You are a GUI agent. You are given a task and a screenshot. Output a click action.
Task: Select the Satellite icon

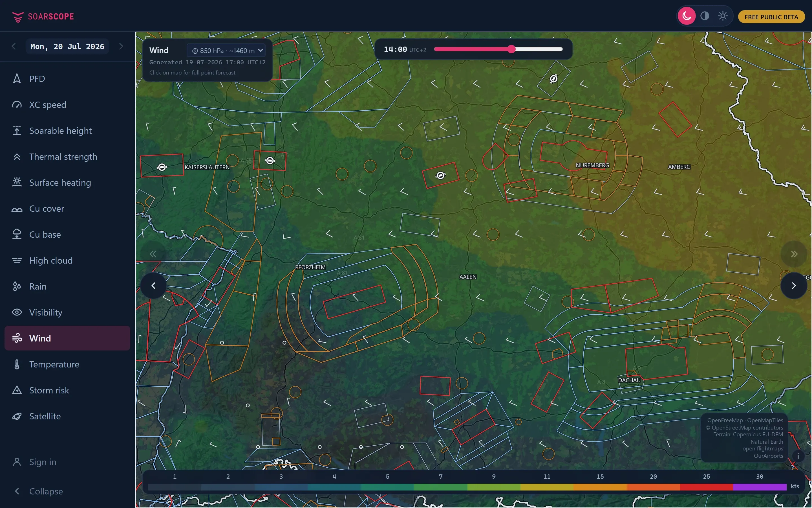pyautogui.click(x=17, y=416)
